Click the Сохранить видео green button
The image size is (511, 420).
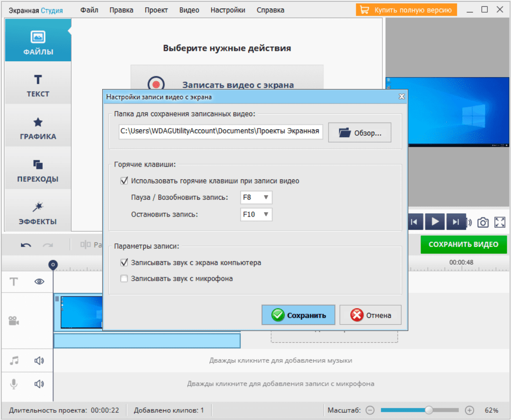coord(463,244)
